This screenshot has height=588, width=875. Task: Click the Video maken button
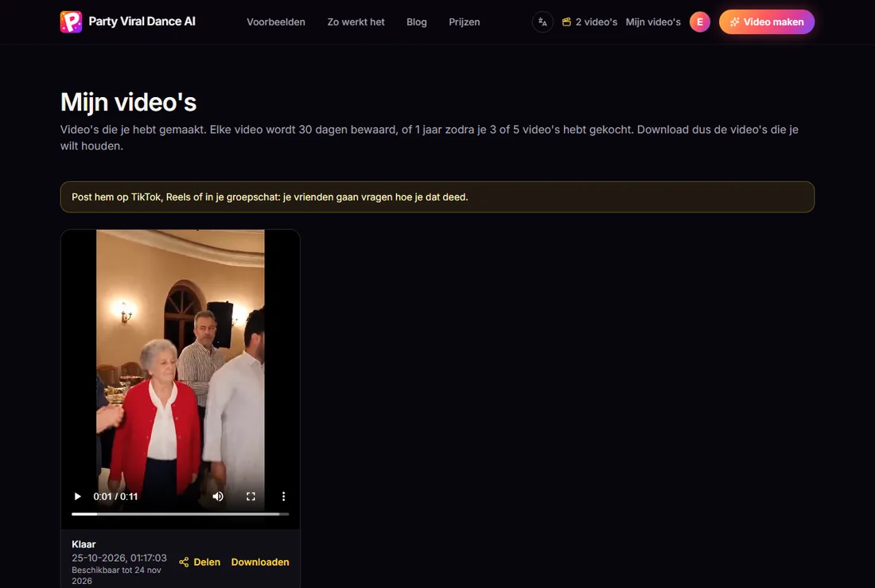pyautogui.click(x=767, y=21)
